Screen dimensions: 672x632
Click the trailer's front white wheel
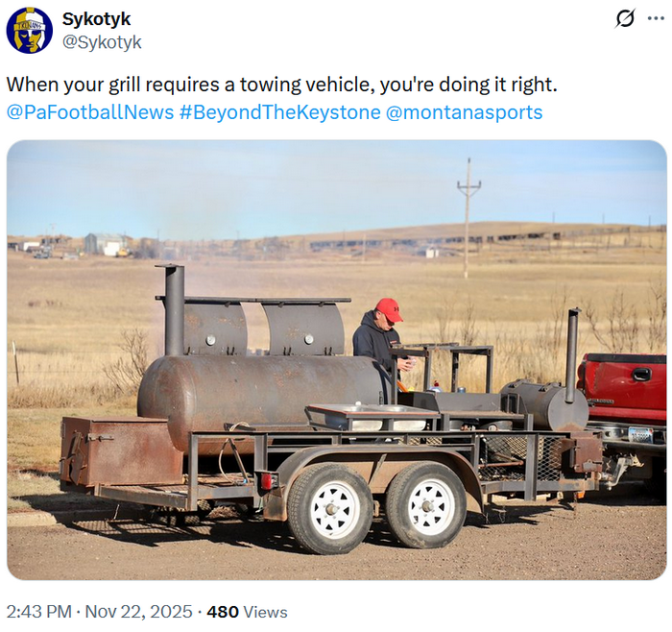point(427,505)
